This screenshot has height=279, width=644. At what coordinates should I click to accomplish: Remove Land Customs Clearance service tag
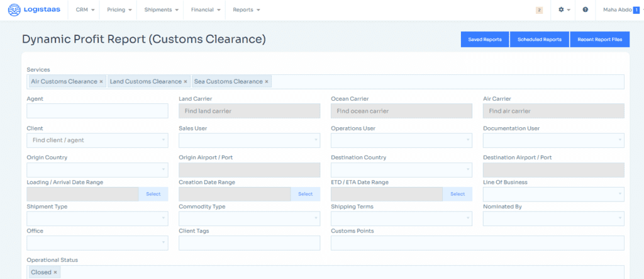[186, 82]
